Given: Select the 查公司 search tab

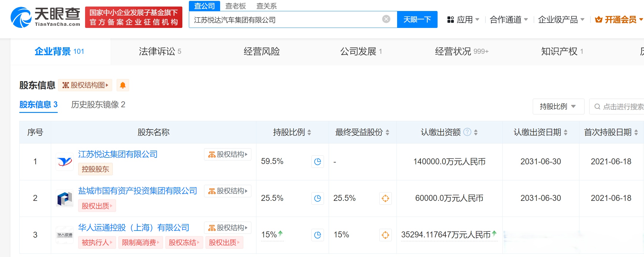Looking at the screenshot, I should tap(204, 6).
